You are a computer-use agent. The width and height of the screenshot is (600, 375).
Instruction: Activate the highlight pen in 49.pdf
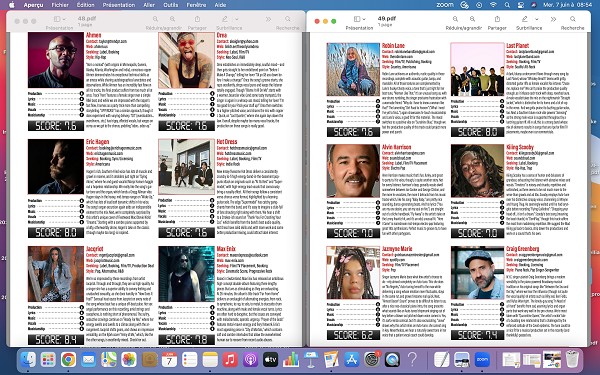(525, 19)
